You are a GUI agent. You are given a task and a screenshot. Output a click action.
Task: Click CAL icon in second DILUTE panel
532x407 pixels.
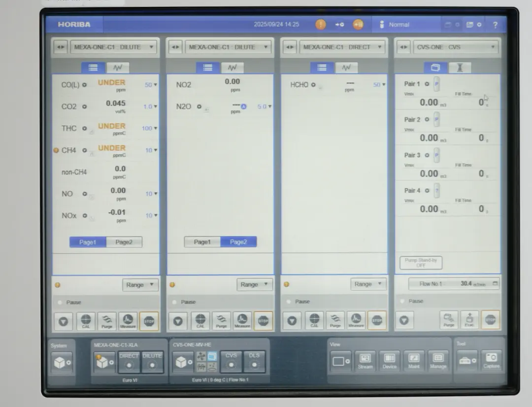click(200, 321)
